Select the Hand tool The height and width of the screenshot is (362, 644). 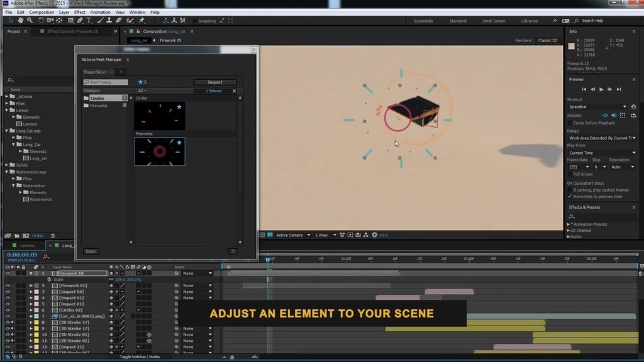coord(20,21)
